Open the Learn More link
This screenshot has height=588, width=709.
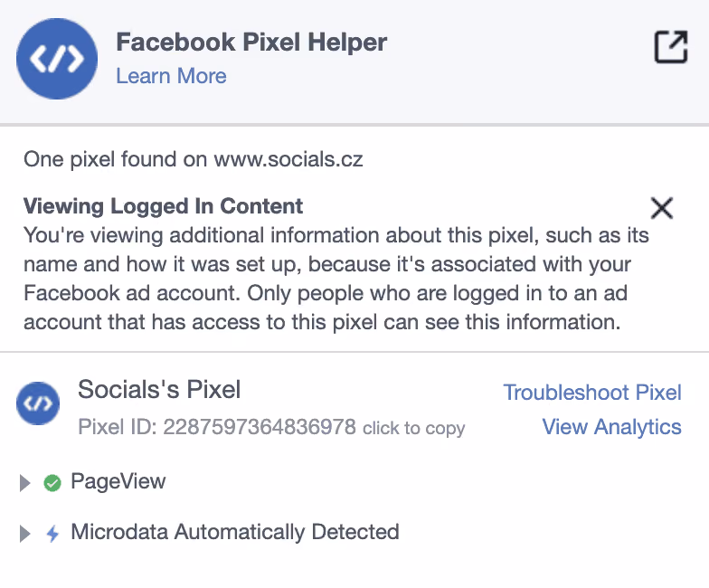click(x=172, y=76)
